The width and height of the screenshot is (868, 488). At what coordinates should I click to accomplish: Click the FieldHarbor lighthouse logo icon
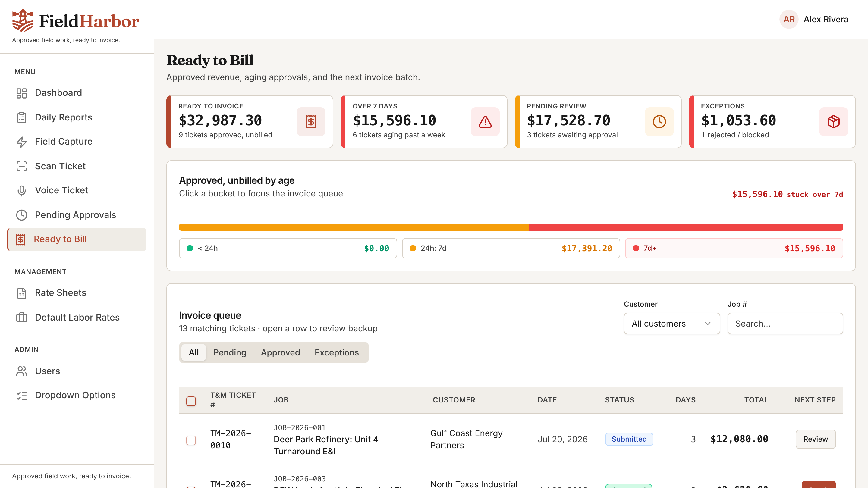[23, 20]
